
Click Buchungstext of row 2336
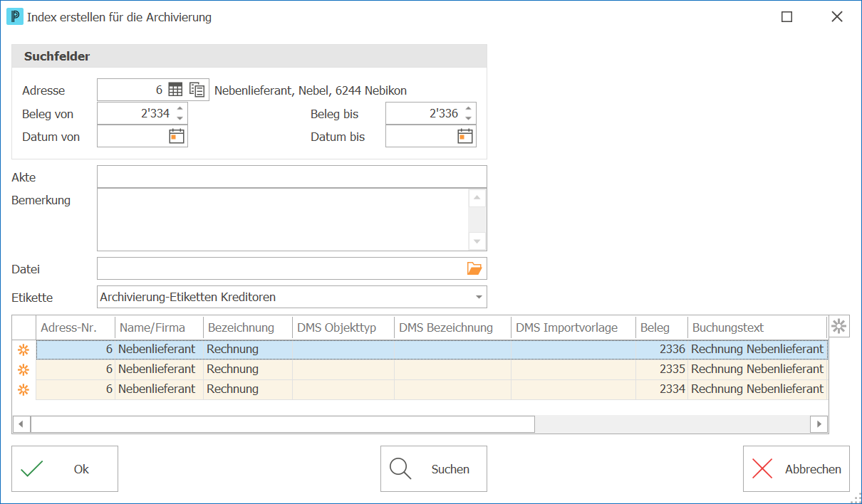click(757, 350)
